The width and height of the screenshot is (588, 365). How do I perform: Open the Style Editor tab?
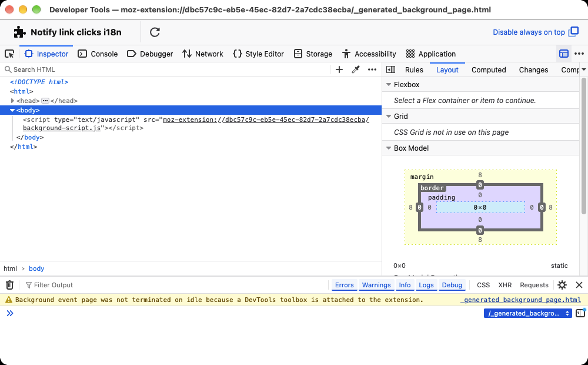point(258,54)
